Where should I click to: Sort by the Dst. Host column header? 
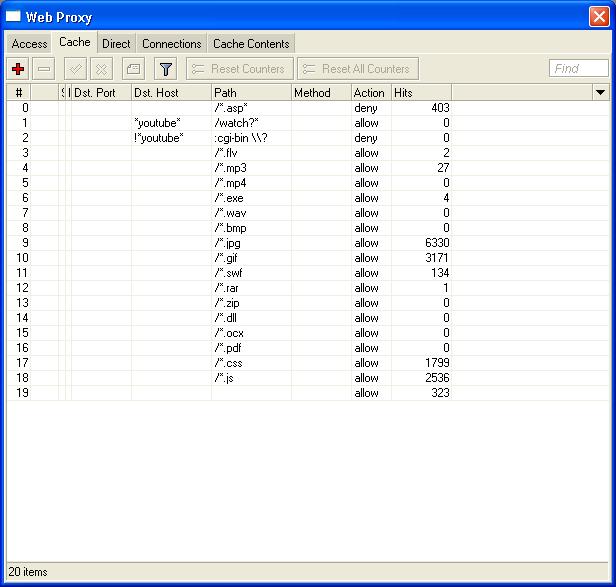[x=171, y=93]
